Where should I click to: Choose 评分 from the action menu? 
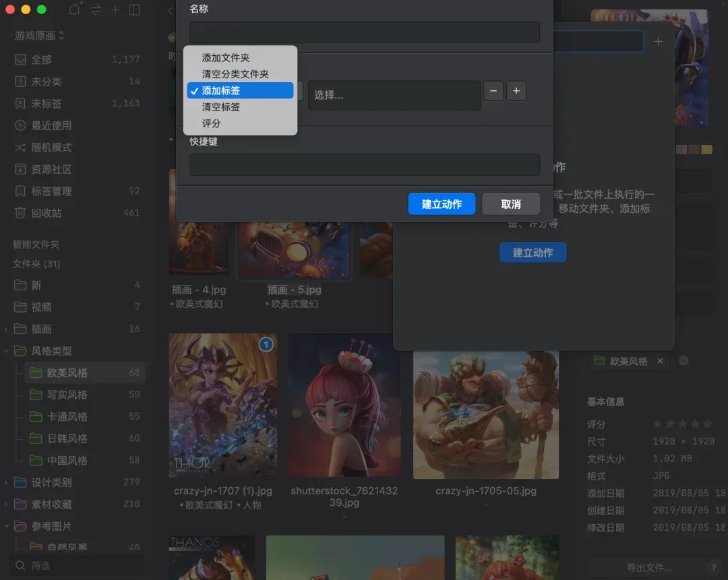tap(240, 123)
